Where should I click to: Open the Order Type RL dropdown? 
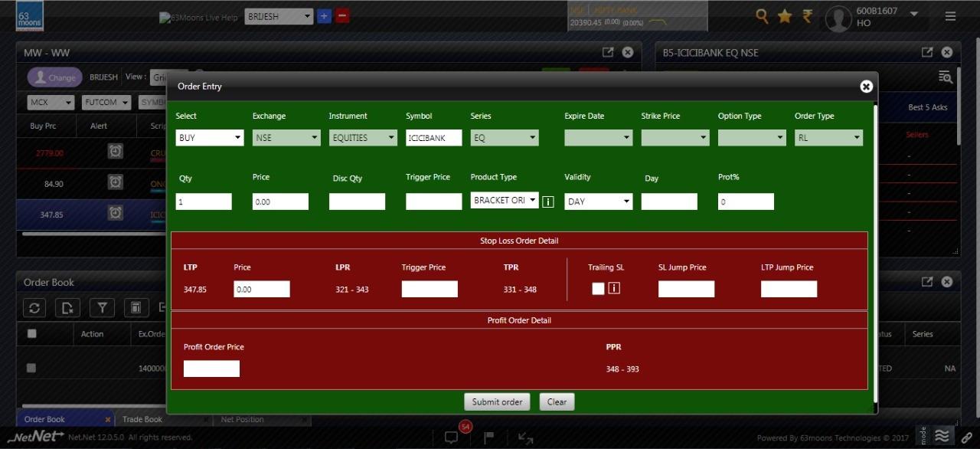click(828, 138)
